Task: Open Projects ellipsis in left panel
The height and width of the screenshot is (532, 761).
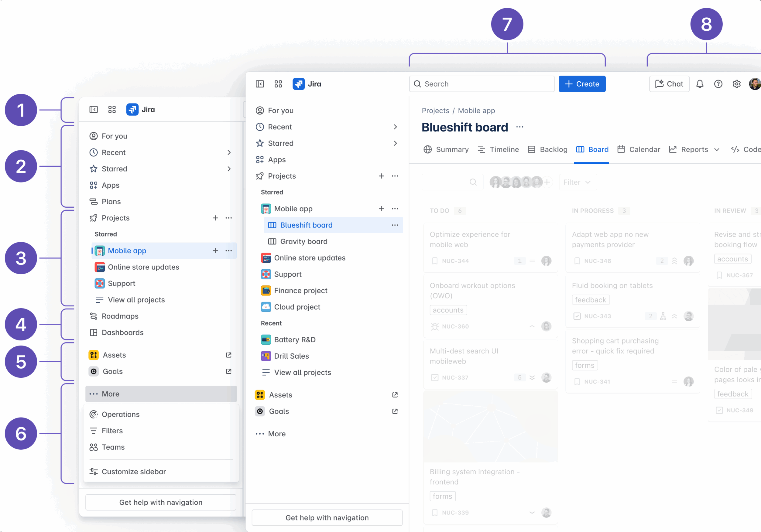Action: click(x=228, y=218)
